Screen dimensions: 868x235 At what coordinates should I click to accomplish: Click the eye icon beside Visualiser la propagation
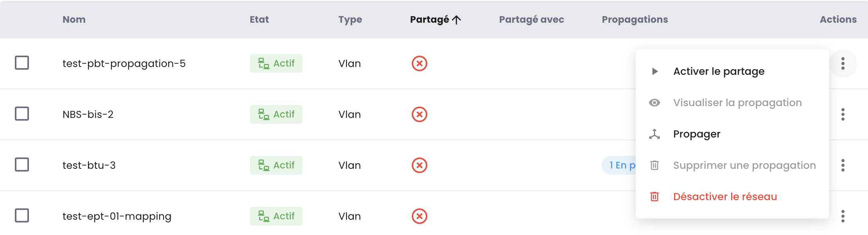click(655, 103)
